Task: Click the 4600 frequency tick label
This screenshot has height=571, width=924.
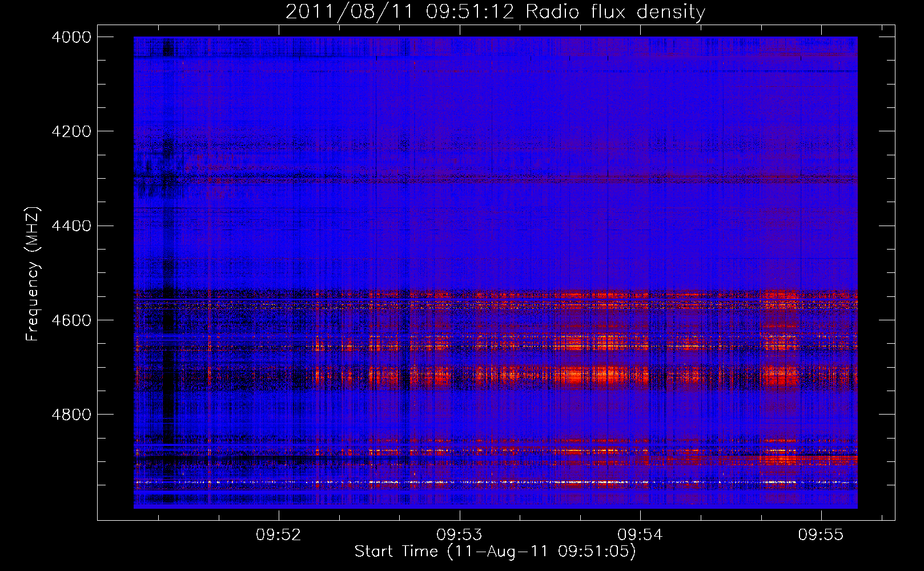Action: point(71,320)
